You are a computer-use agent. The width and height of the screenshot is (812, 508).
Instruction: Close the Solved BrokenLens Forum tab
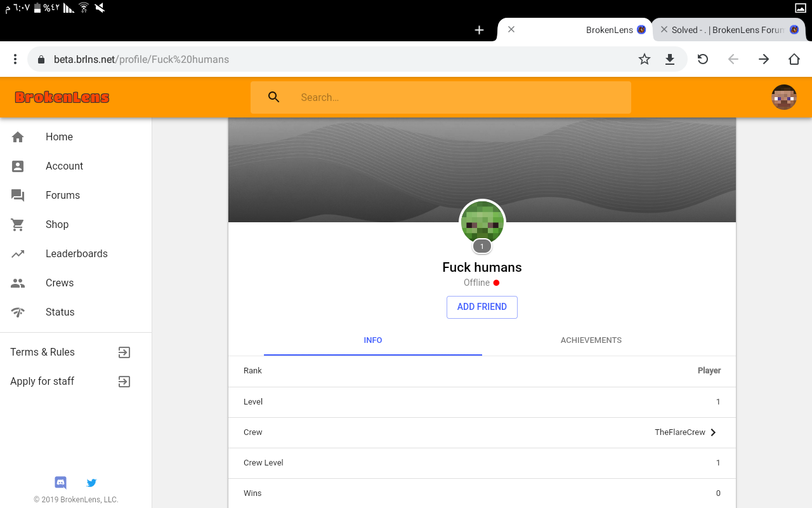click(664, 29)
